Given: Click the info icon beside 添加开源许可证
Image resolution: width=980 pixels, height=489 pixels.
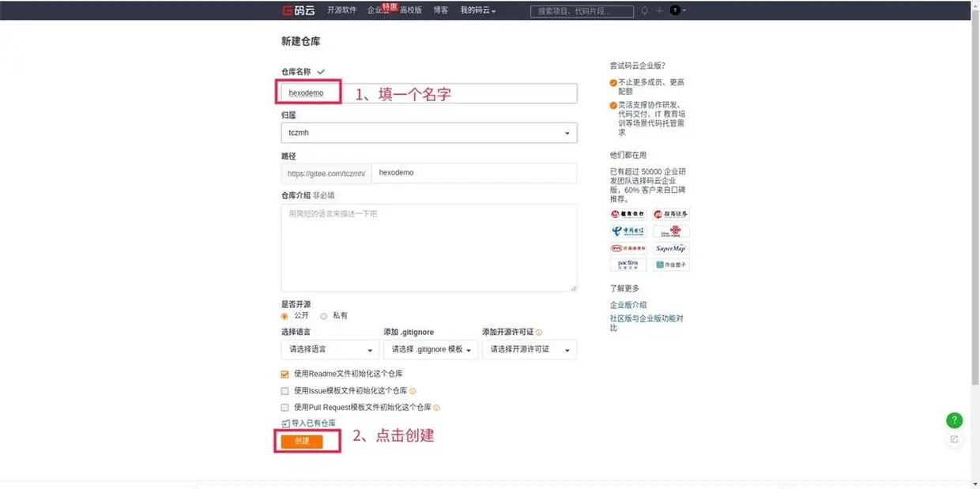Looking at the screenshot, I should [539, 333].
